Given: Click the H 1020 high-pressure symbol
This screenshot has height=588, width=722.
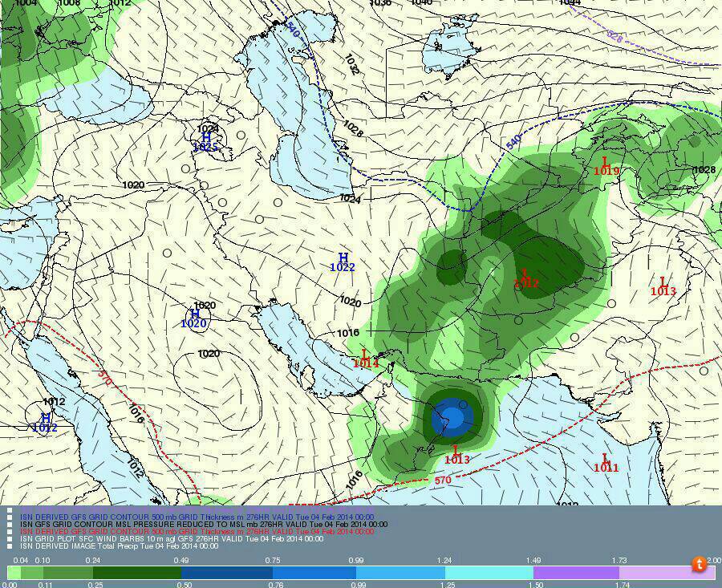Looking at the screenshot, I should point(194,318).
